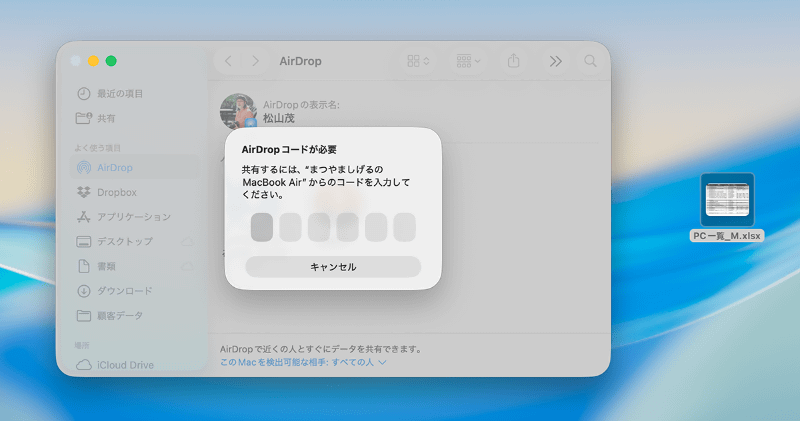Image resolution: width=800 pixels, height=421 pixels.
Task: Click the third AirDrop code digit box
Action: (319, 227)
